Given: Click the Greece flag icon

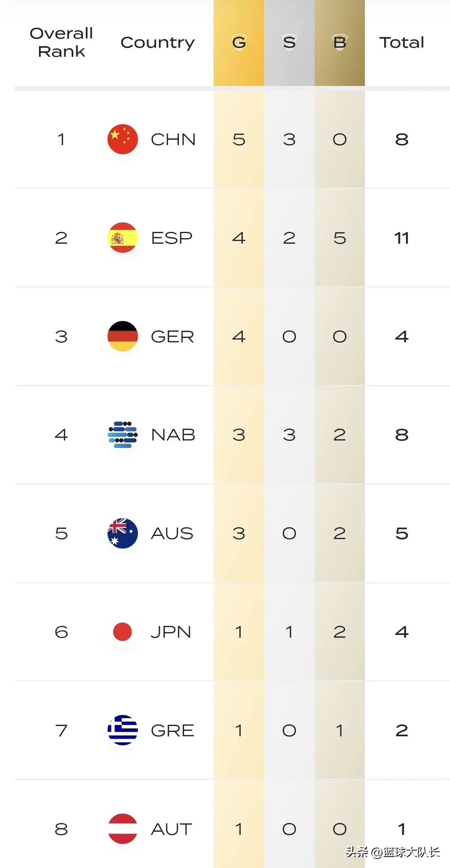Looking at the screenshot, I should pos(123,730).
